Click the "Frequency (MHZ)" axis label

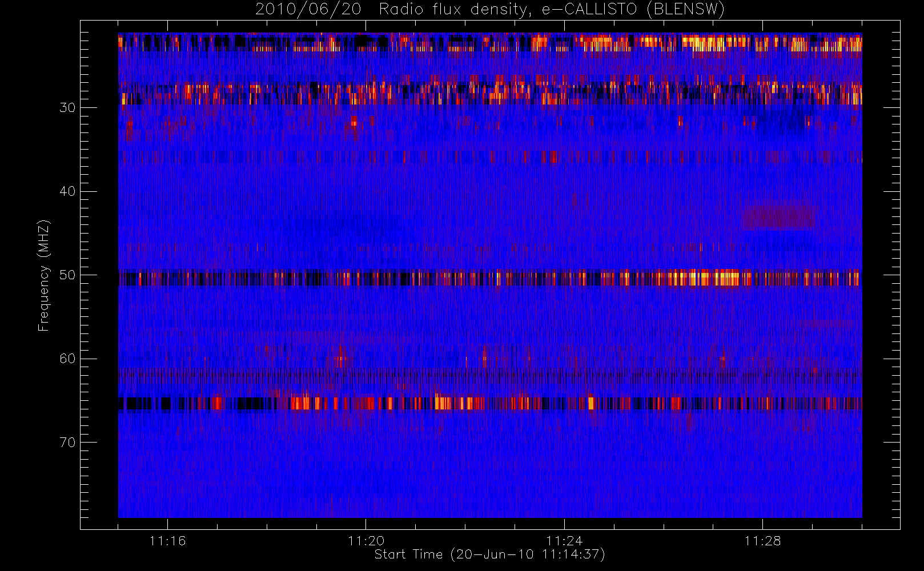[44, 275]
